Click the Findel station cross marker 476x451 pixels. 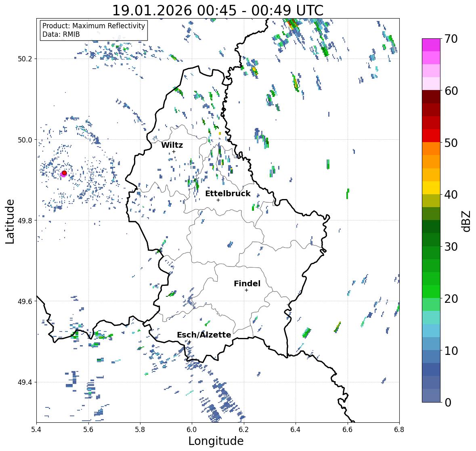[247, 290]
